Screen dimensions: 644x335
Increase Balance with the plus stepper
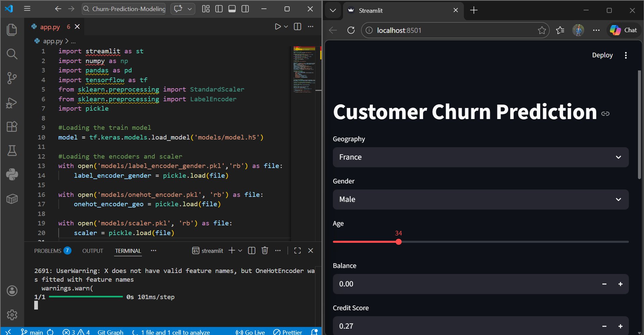point(620,284)
